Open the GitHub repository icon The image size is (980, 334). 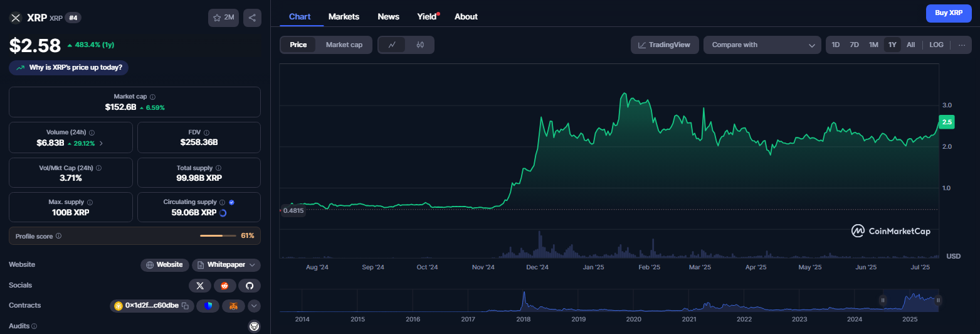click(x=250, y=286)
